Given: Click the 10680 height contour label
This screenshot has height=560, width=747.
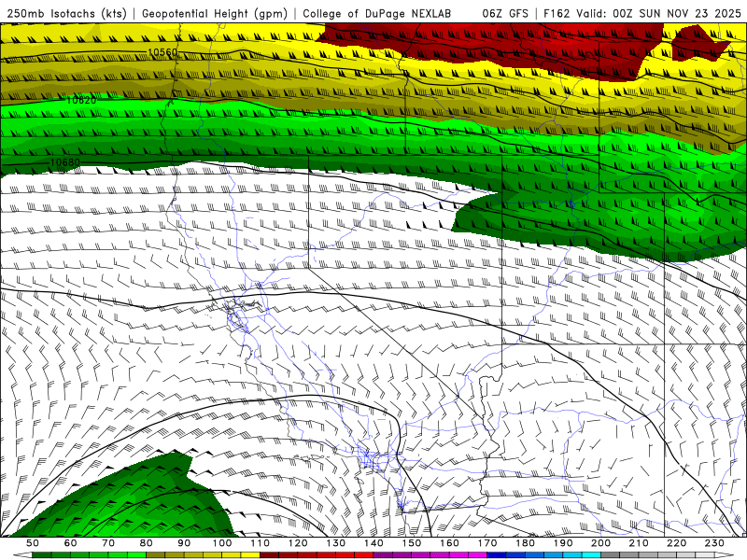Looking at the screenshot, I should pyautogui.click(x=65, y=162).
